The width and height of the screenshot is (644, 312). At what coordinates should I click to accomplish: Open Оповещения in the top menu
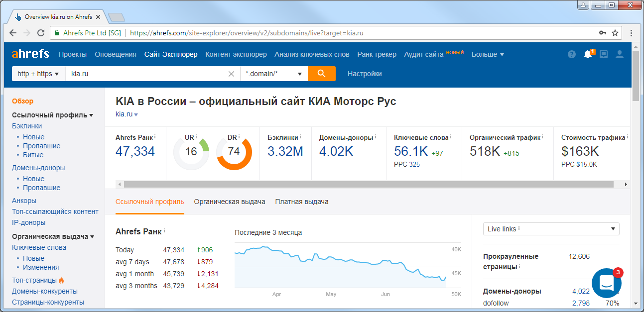[x=116, y=54]
